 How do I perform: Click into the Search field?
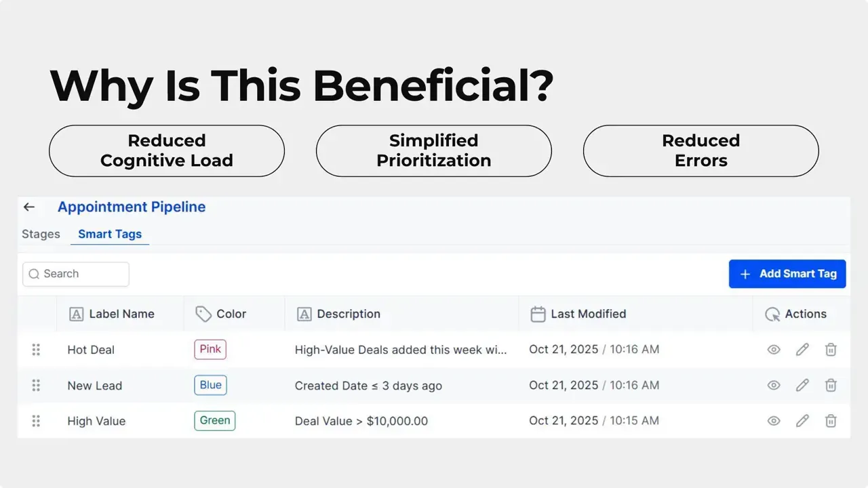[x=76, y=274]
